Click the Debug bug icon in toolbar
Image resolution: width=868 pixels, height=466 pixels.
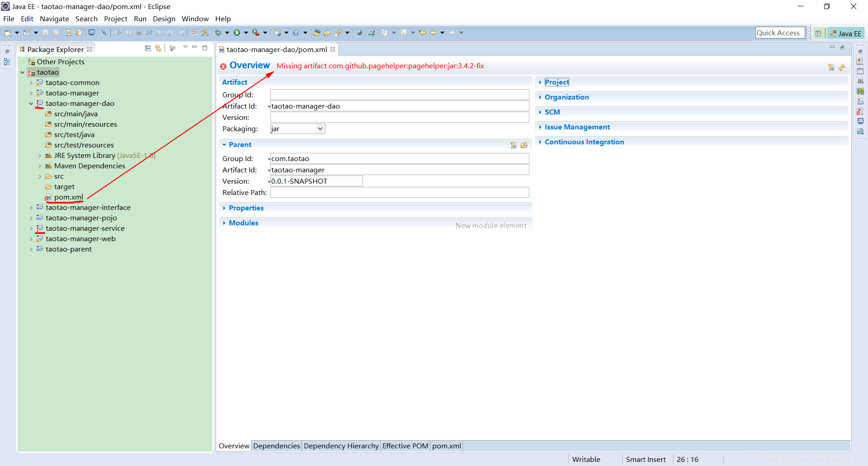click(x=218, y=33)
